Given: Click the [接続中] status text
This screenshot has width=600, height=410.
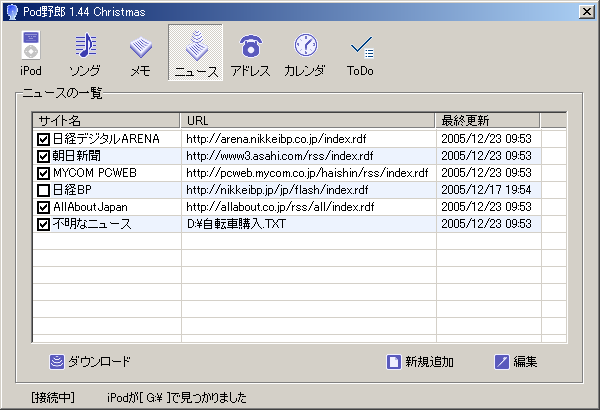Looking at the screenshot, I should pyautogui.click(x=53, y=397).
